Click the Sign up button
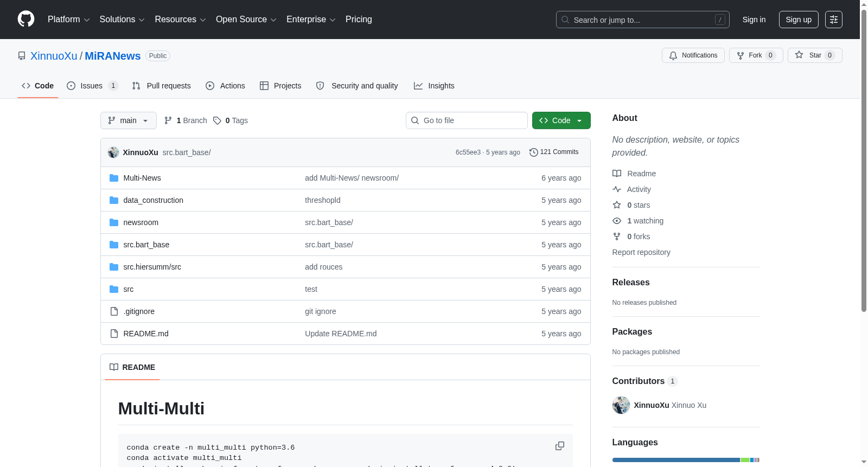Image resolution: width=868 pixels, height=467 pixels. click(x=799, y=20)
